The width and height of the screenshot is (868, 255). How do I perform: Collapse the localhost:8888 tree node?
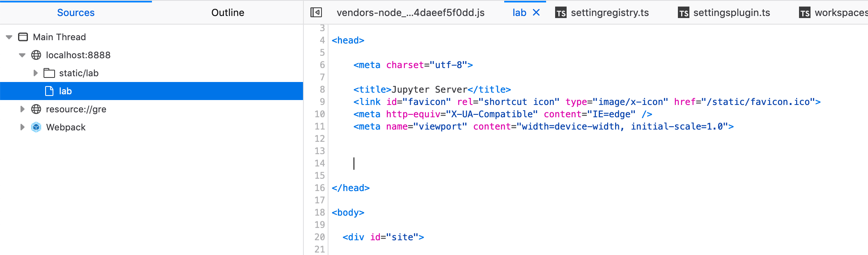pyautogui.click(x=22, y=55)
